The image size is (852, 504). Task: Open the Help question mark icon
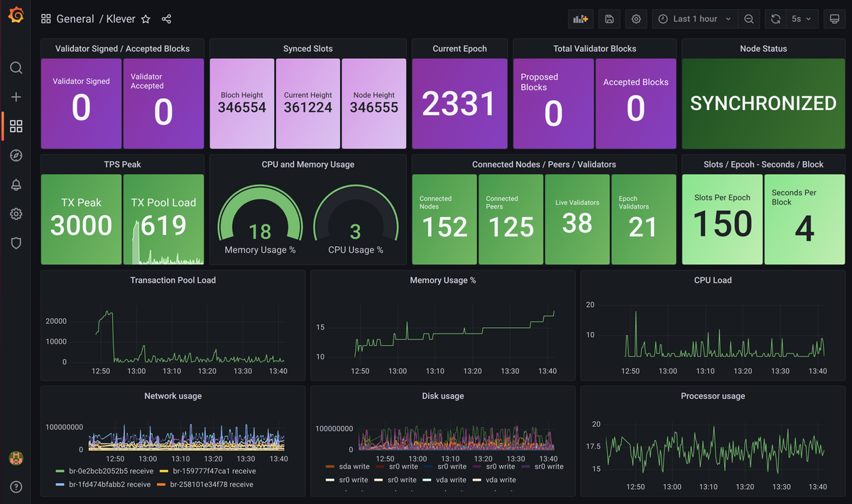point(16,487)
